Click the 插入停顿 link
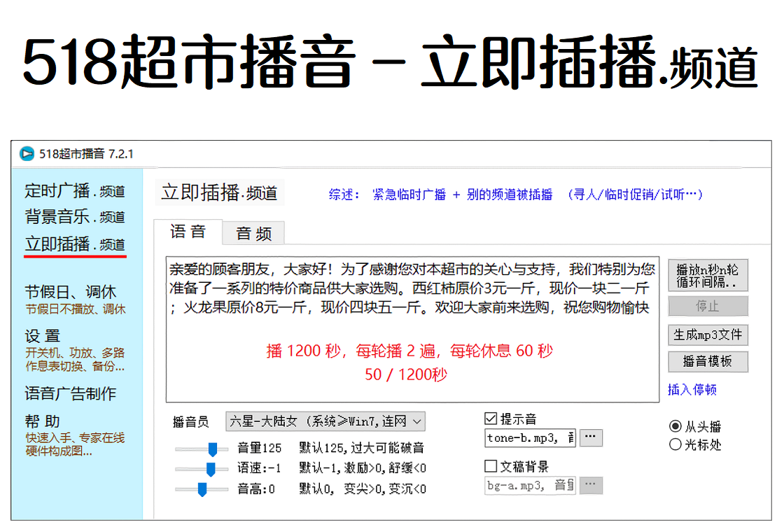This screenshot has width=784, height=532. [692, 390]
